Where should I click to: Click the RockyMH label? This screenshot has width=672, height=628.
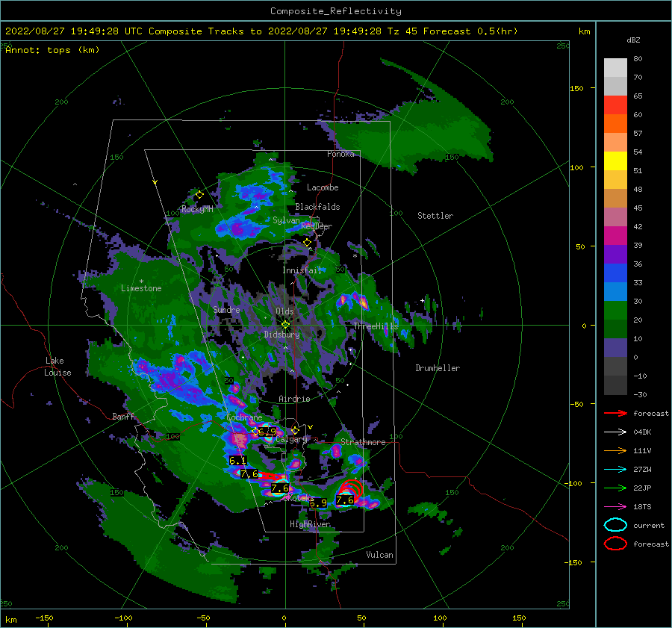pyautogui.click(x=197, y=209)
